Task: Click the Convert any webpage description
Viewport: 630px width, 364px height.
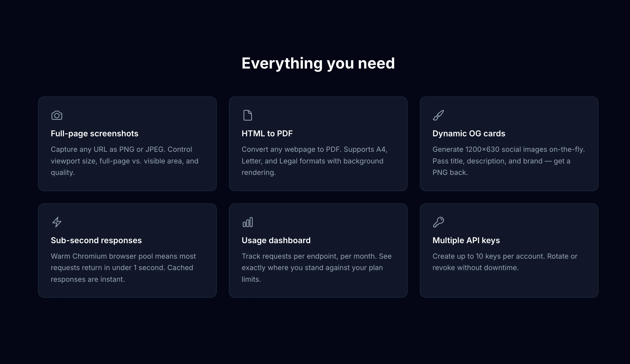Action: pos(314,161)
